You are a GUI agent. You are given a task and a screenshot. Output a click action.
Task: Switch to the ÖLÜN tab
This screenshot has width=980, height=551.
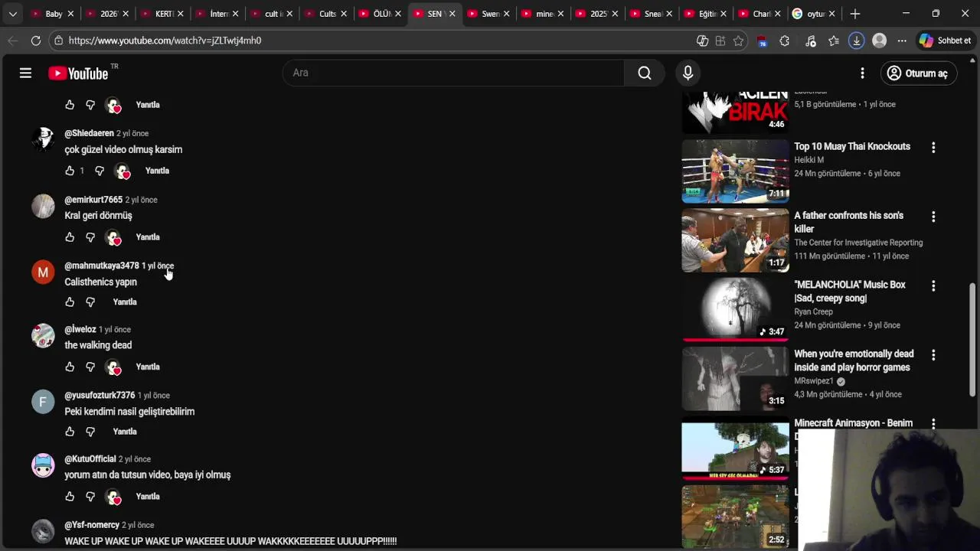click(x=381, y=14)
